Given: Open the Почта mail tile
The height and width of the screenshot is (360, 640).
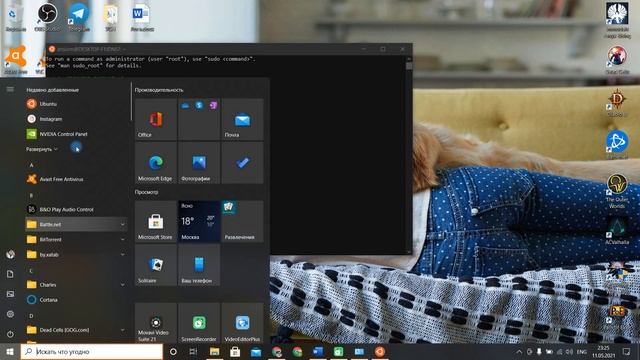Looking at the screenshot, I should click(x=242, y=120).
